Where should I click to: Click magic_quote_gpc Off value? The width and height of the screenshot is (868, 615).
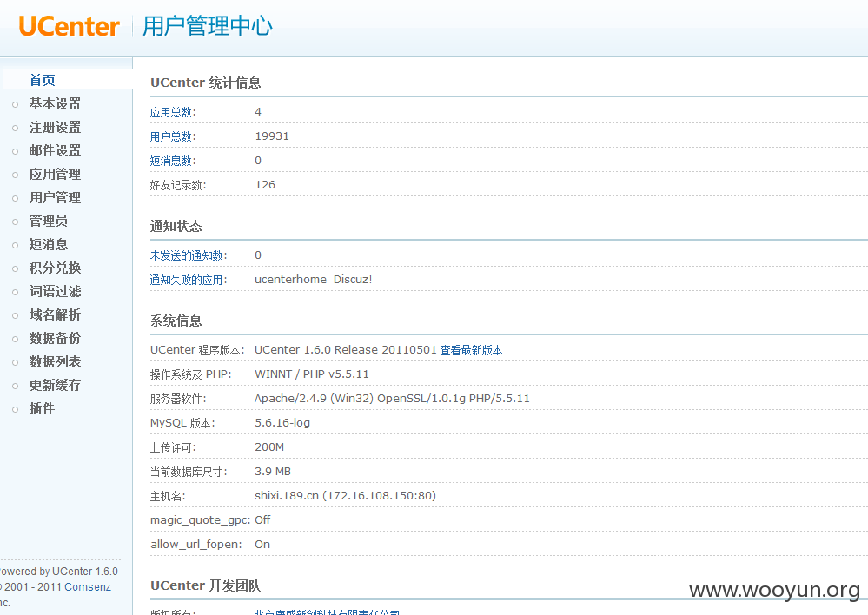[262, 519]
